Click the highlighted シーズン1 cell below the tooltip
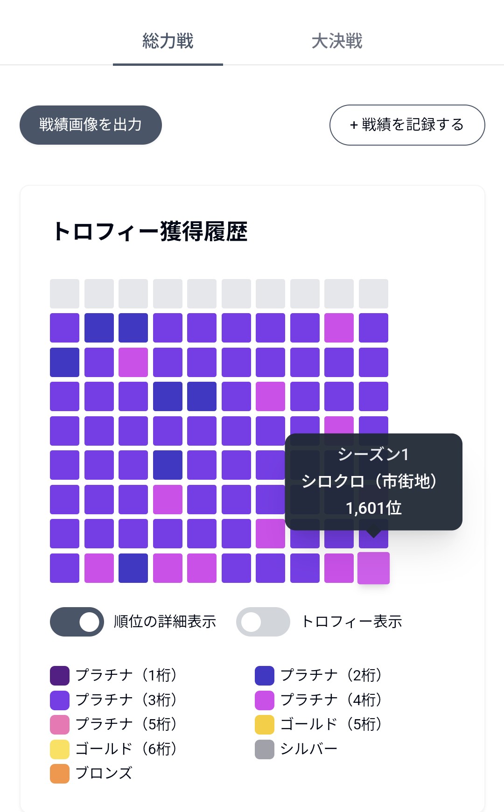This screenshot has width=504, height=812. coord(373,568)
